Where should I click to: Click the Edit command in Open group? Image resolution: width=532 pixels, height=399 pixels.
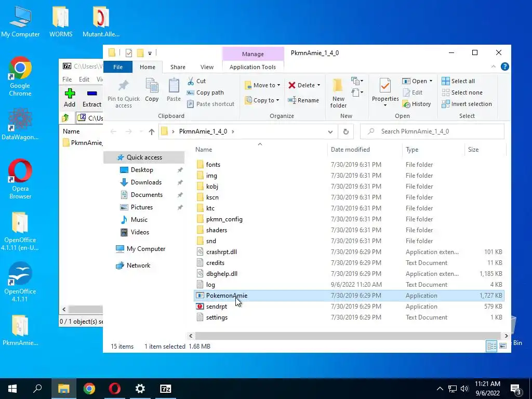(413, 92)
